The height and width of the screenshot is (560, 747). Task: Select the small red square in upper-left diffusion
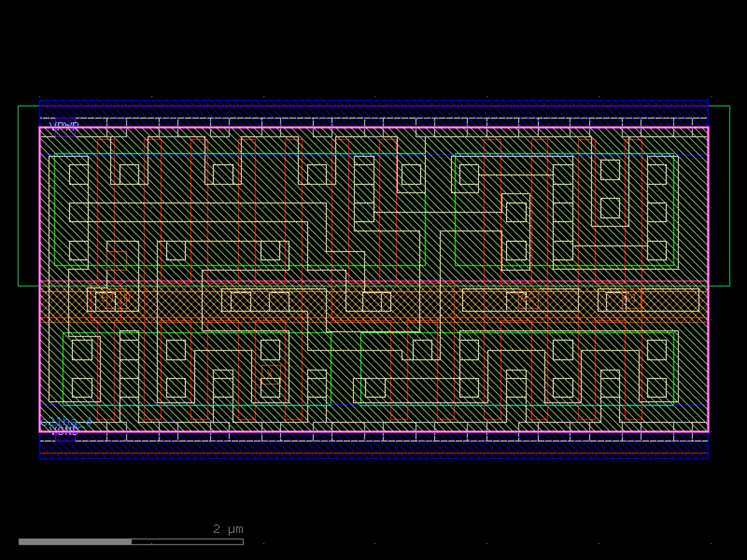pos(117,260)
